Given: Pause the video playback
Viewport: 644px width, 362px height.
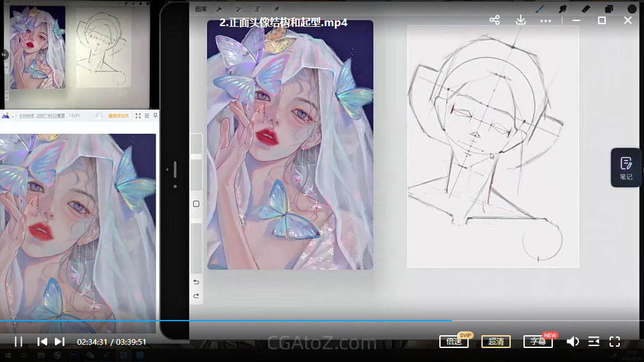Looking at the screenshot, I should 18,342.
